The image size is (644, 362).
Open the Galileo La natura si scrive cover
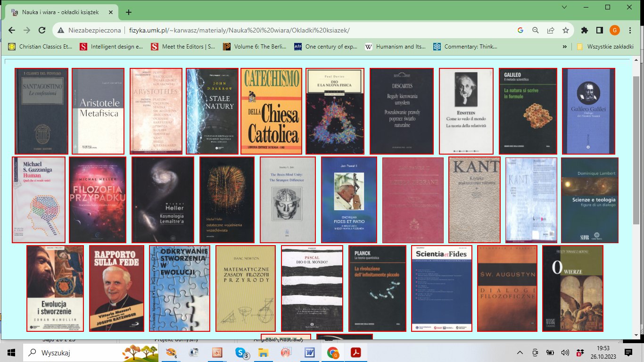[x=528, y=111]
